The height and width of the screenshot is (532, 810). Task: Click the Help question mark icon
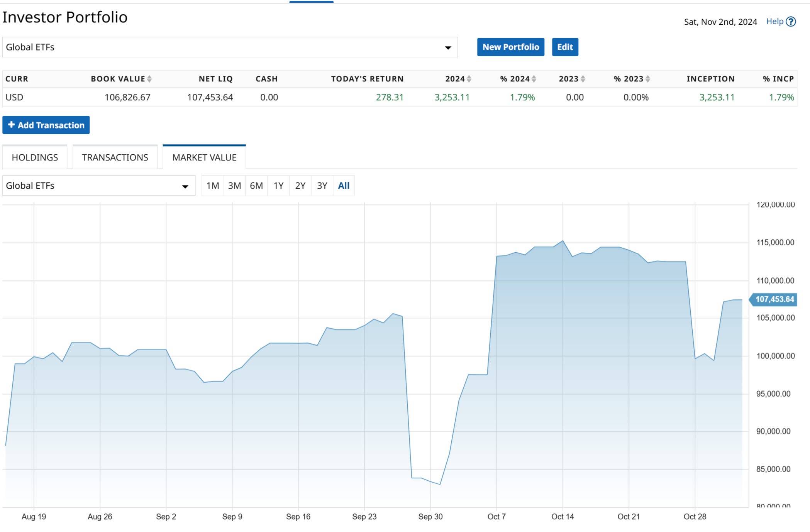[791, 22]
